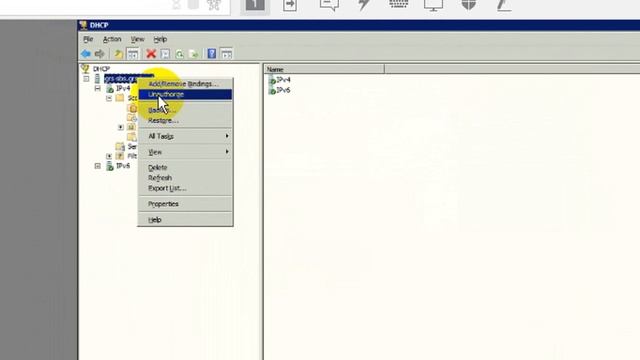Open Properties from the context menu
Viewport: 640px width, 360px height.
[x=185, y=204]
